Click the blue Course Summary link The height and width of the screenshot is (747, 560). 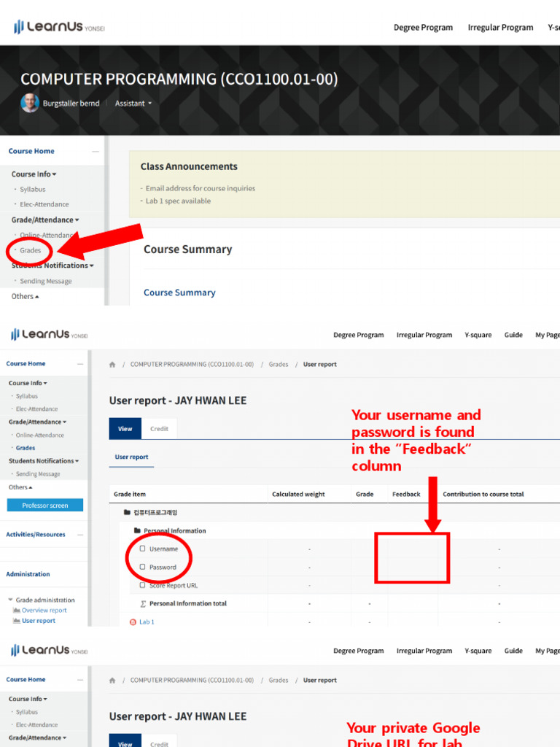[179, 293]
